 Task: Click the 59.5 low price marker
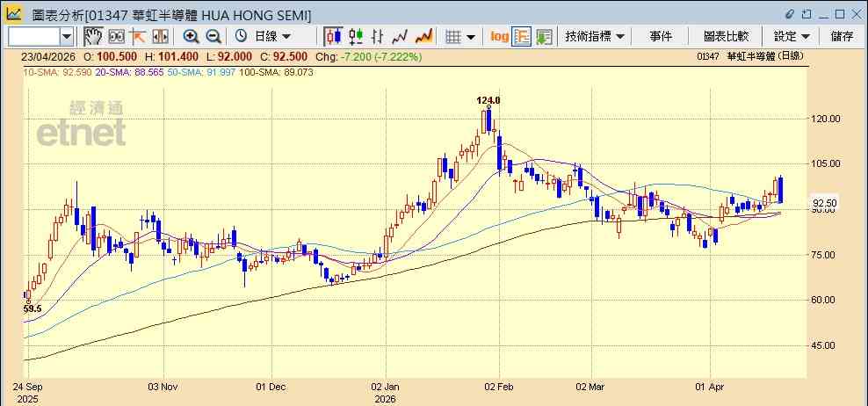point(33,309)
